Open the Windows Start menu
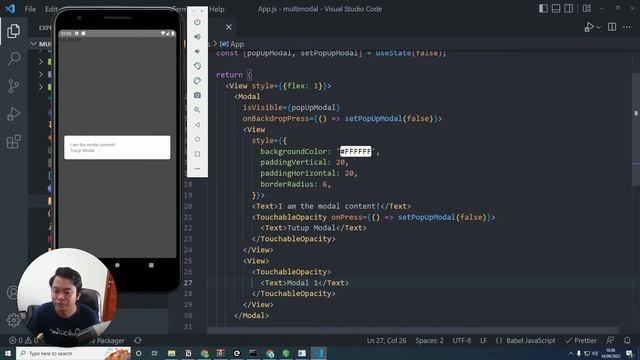This screenshot has width=640, height=360. click(x=8, y=353)
